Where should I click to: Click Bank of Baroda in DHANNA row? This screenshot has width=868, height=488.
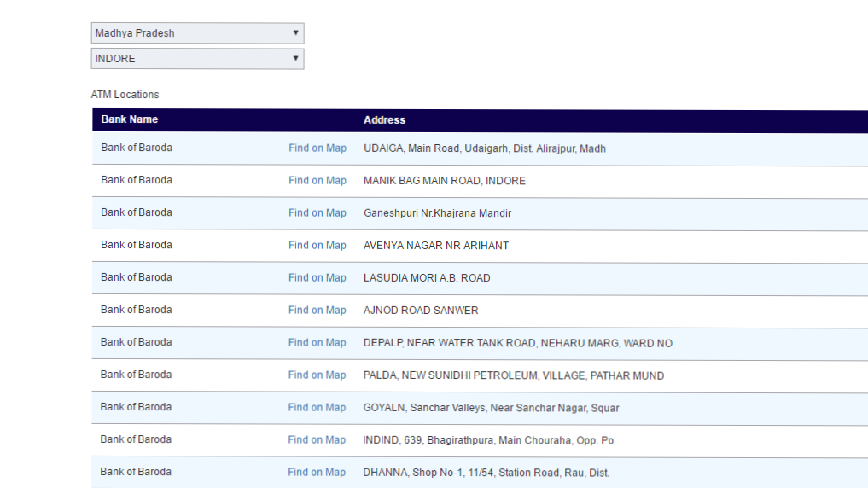pos(137,472)
